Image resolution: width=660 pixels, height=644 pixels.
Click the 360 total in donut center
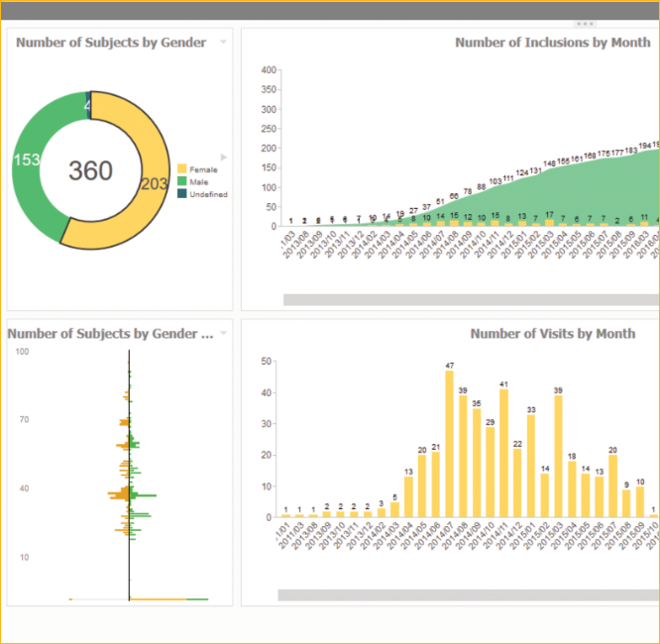click(x=90, y=170)
